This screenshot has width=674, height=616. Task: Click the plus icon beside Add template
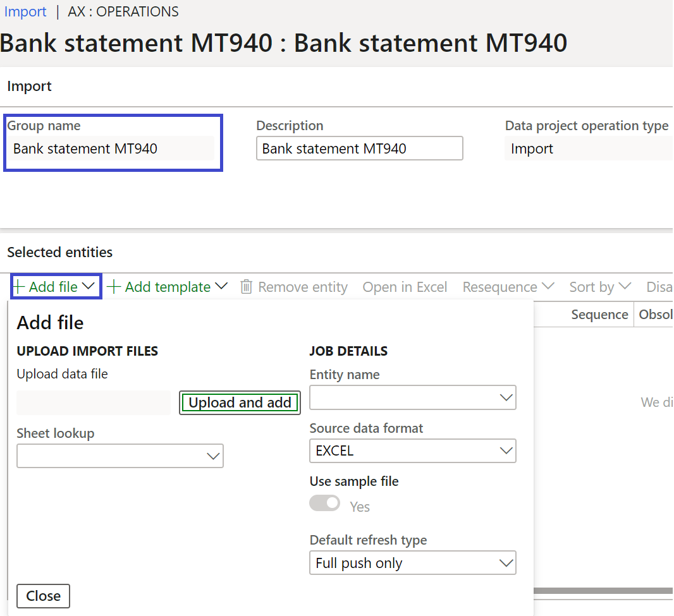coord(113,287)
